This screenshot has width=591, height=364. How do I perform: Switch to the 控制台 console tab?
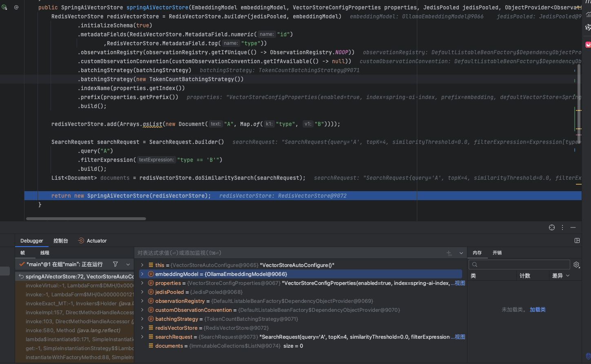61,240
